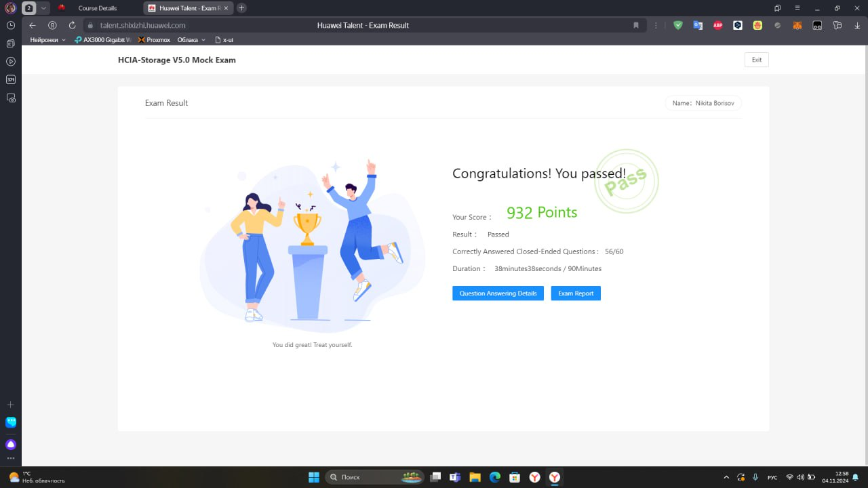Open the translate extension icon
The width and height of the screenshot is (868, 488).
(x=697, y=25)
